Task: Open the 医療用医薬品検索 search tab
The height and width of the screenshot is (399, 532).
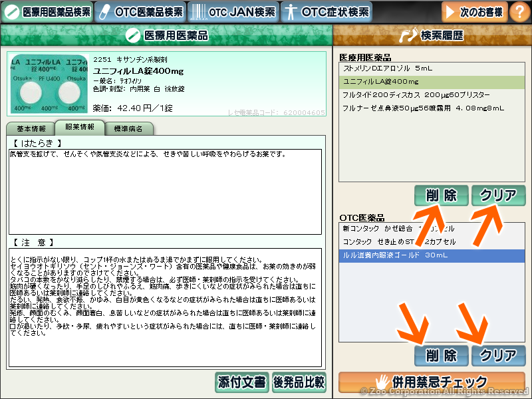Action: 47,12
